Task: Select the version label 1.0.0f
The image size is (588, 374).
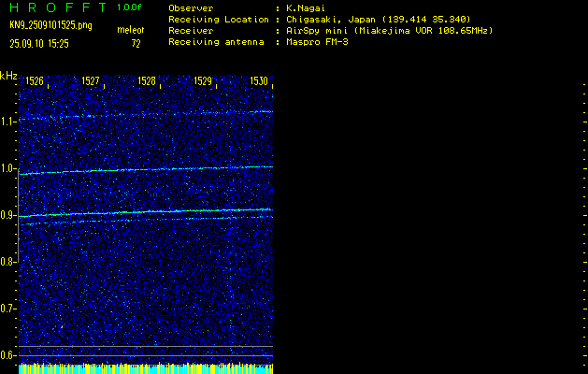Action: coord(129,7)
